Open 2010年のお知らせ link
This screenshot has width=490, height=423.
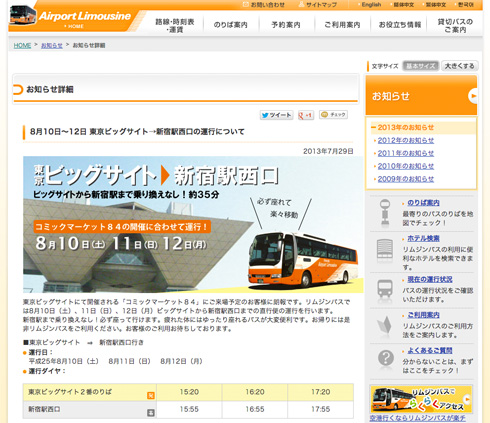click(405, 166)
